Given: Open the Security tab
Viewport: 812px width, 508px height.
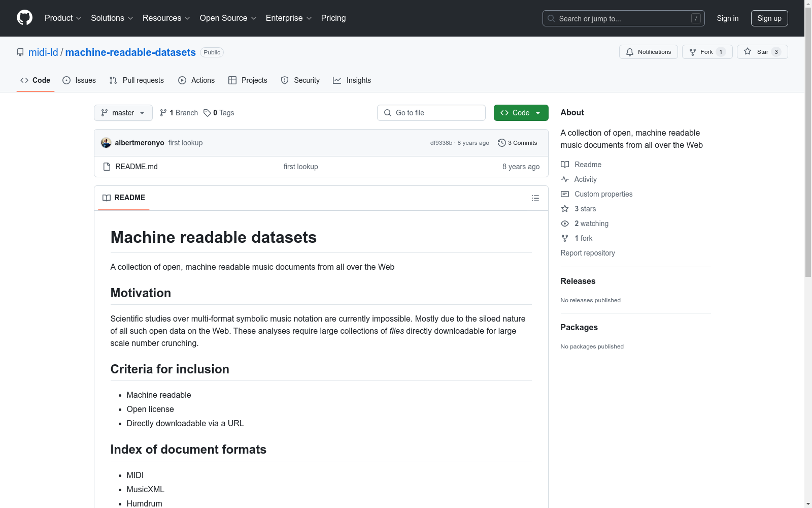Looking at the screenshot, I should click(300, 80).
